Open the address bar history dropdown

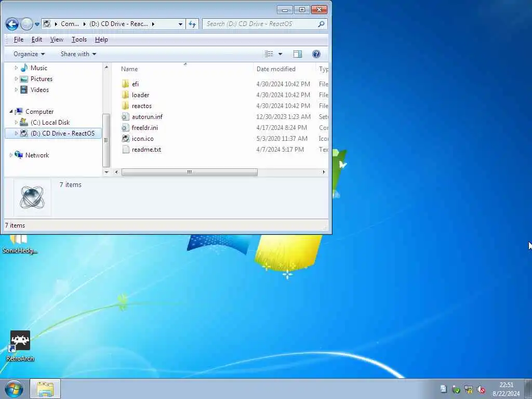tap(180, 24)
